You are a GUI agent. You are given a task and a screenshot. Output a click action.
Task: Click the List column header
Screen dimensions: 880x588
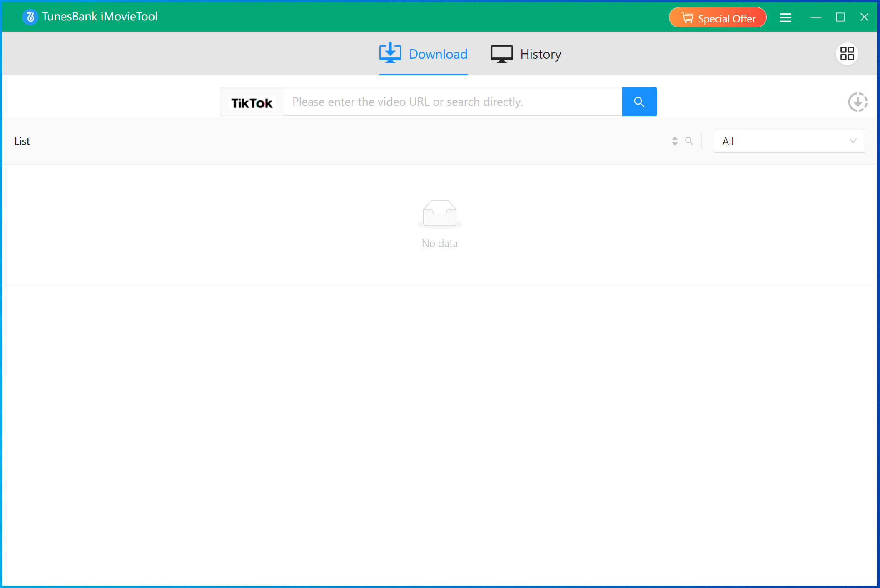[x=22, y=142]
